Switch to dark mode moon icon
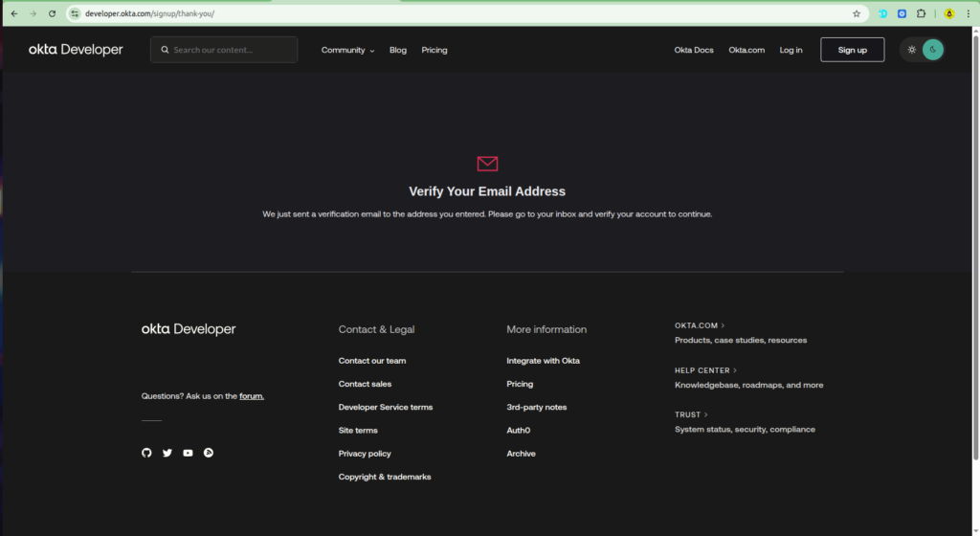This screenshot has height=536, width=980. [933, 50]
